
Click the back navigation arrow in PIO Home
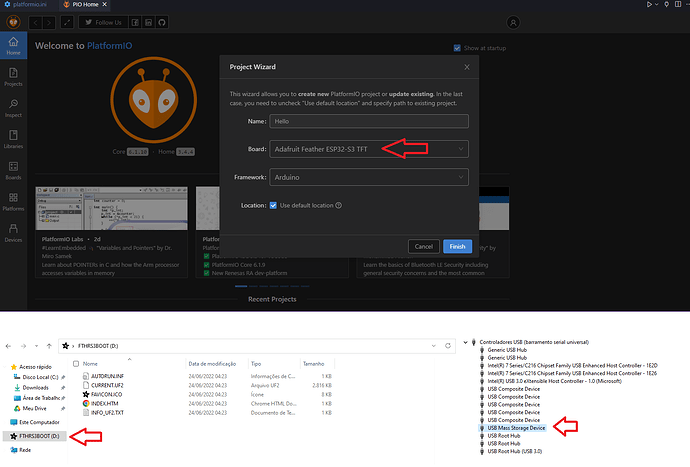pos(36,22)
